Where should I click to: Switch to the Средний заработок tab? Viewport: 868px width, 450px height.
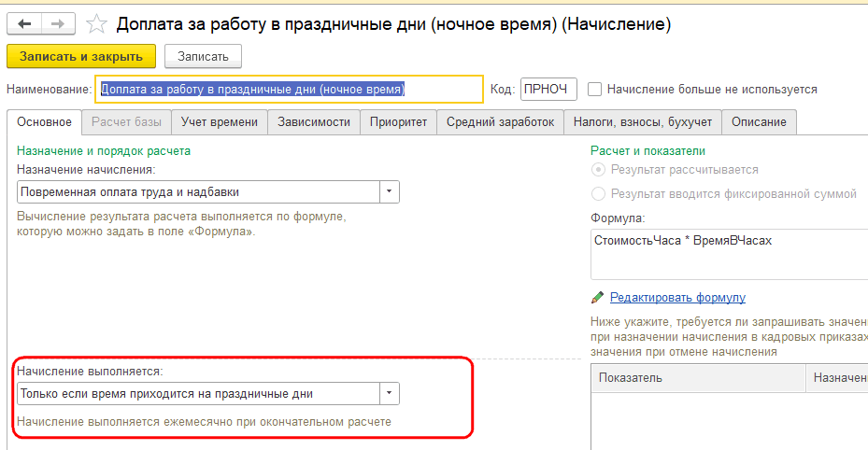[501, 122]
